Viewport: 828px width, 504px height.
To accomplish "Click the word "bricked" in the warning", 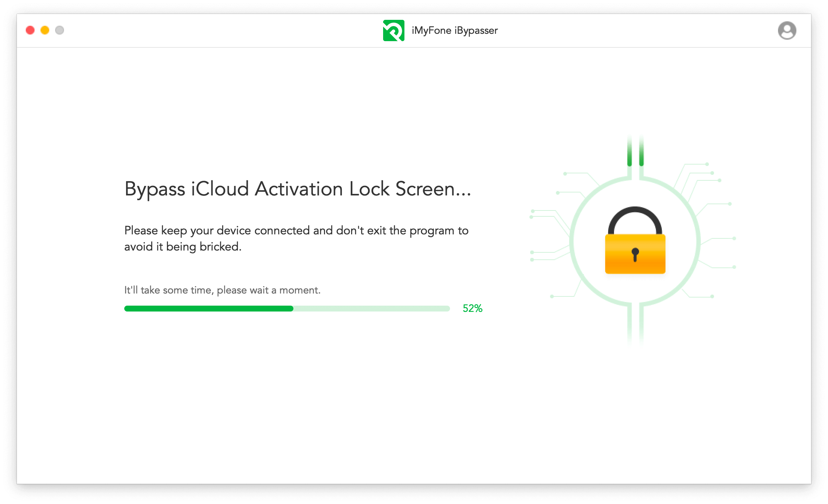I will tap(220, 247).
